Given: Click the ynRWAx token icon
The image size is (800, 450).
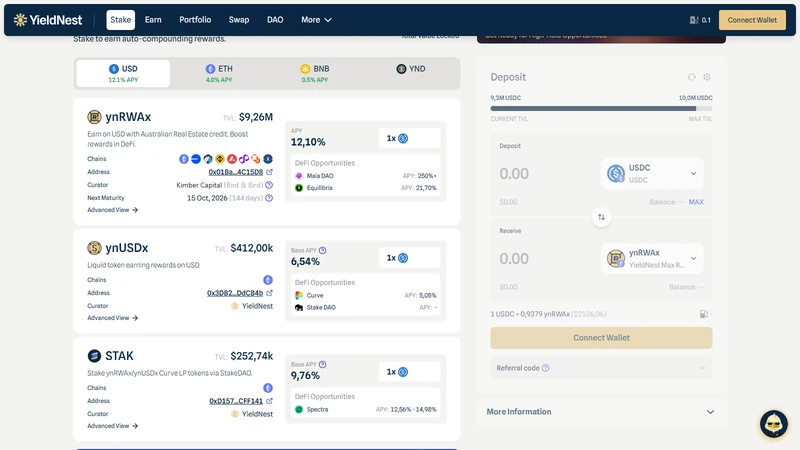Looking at the screenshot, I should [x=94, y=117].
